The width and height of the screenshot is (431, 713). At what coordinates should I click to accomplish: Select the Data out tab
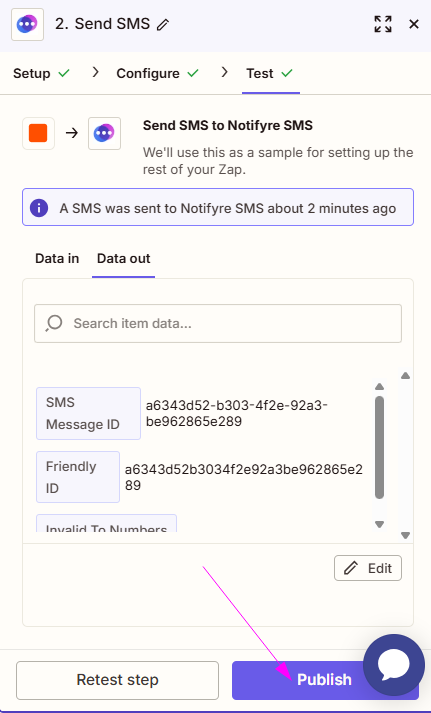(123, 258)
